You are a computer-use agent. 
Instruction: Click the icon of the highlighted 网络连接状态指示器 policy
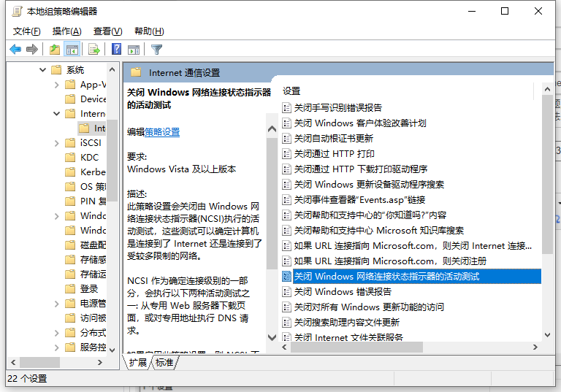[286, 277]
